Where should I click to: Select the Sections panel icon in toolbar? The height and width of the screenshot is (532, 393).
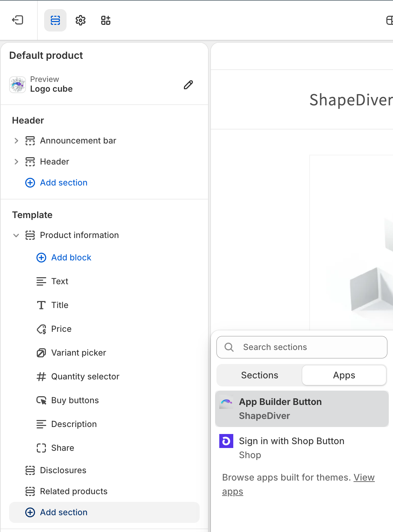coord(55,20)
